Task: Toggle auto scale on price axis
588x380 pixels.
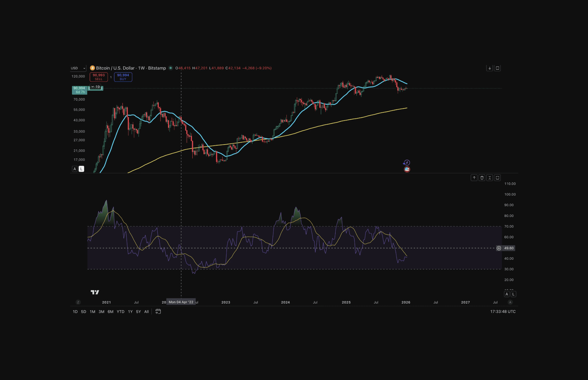Action: click(75, 169)
